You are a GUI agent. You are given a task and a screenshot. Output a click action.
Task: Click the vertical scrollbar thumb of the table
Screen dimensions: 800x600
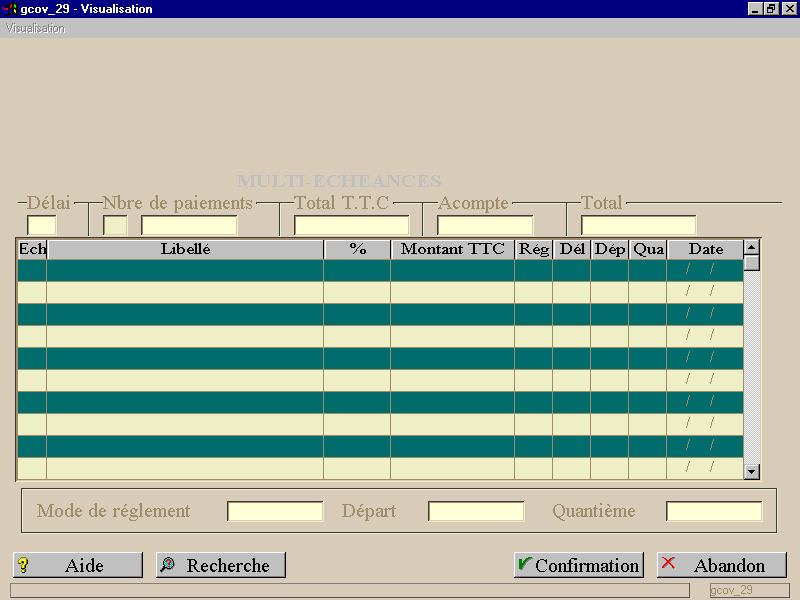tap(752, 263)
